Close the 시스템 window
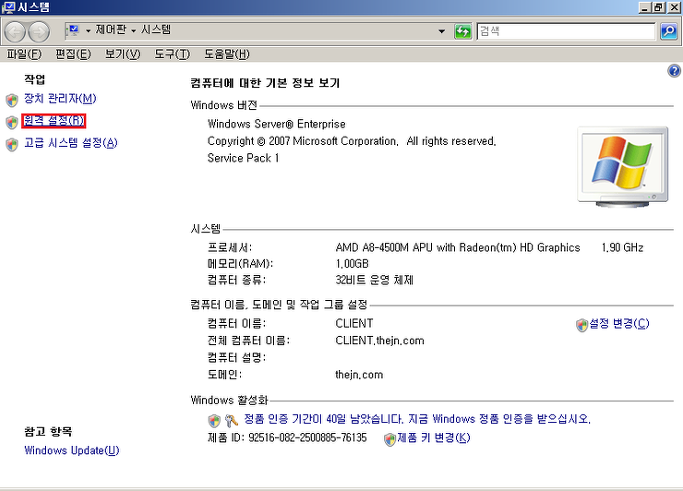683x491 pixels. [x=674, y=7]
